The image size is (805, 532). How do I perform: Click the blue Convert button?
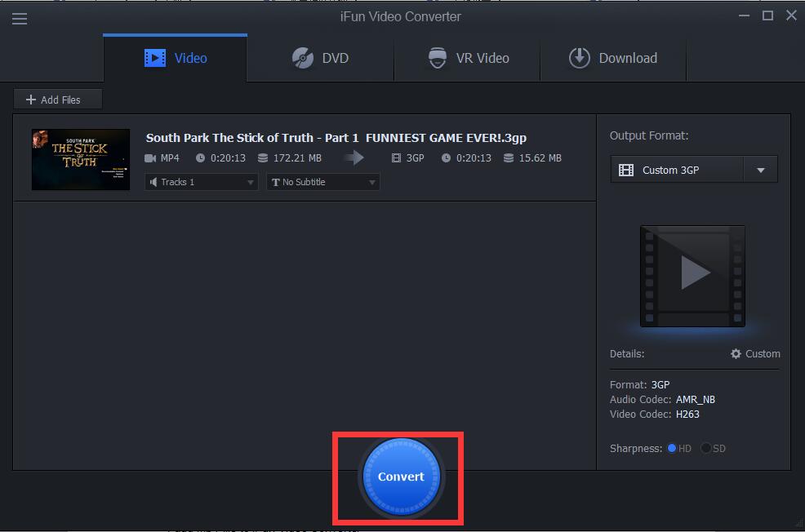(x=401, y=476)
